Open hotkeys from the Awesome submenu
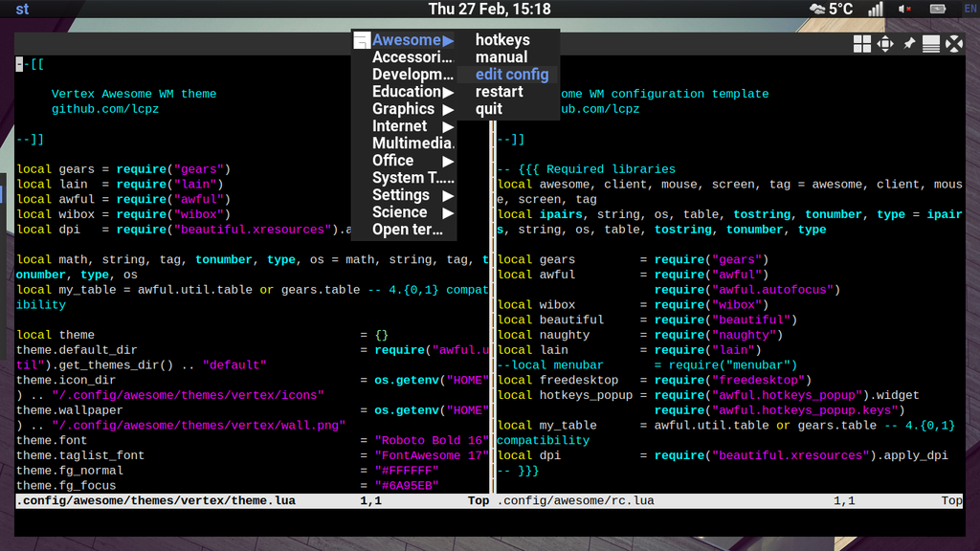980x551 pixels. [501, 39]
